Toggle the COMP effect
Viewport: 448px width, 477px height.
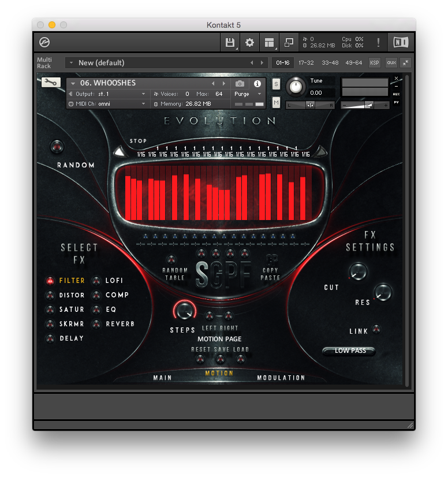[96, 296]
